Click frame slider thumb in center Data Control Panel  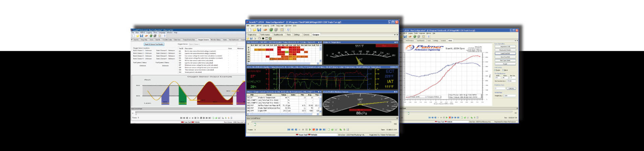pos(255,124)
